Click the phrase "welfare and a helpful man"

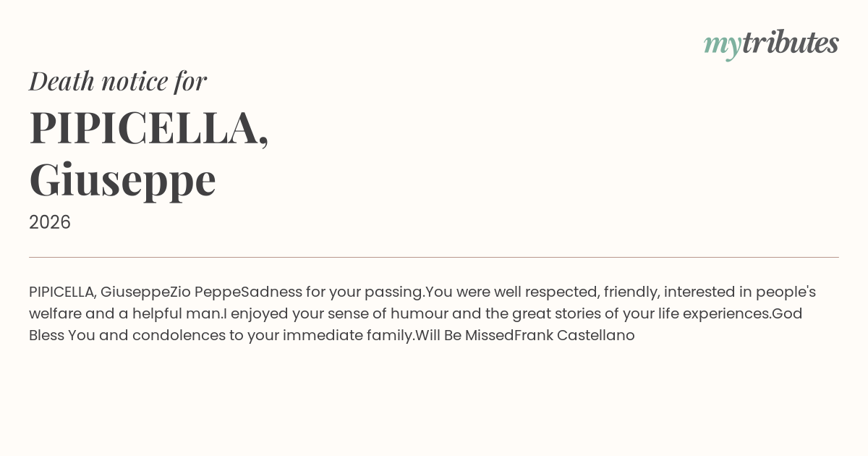(125, 313)
